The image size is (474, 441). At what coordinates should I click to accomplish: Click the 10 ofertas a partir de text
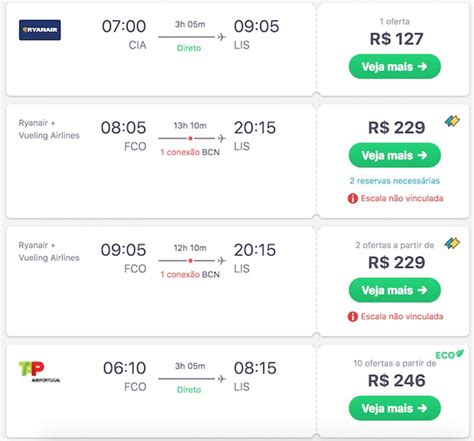click(x=395, y=363)
